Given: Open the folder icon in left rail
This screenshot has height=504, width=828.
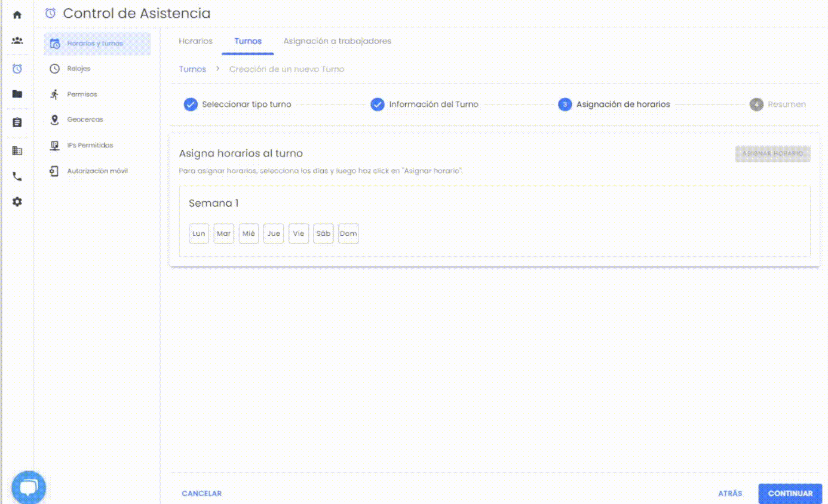Looking at the screenshot, I should (17, 94).
